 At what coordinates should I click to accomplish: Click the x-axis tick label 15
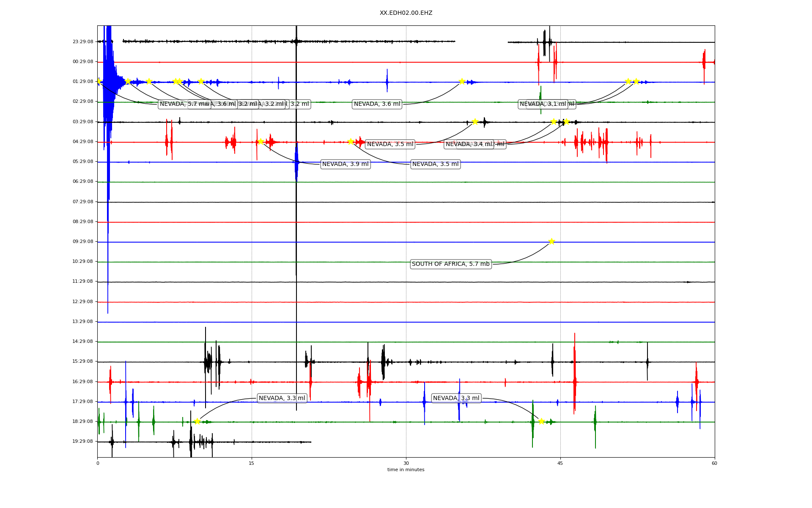pyautogui.click(x=252, y=463)
